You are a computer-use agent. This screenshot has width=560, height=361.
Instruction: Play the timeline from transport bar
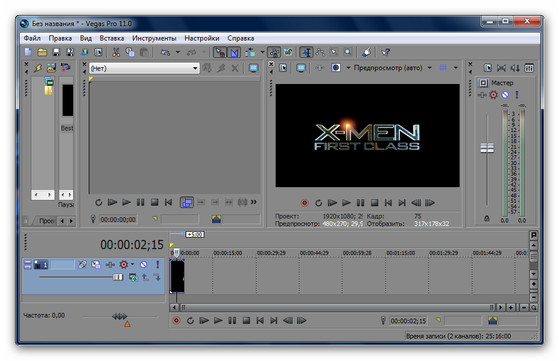click(218, 321)
